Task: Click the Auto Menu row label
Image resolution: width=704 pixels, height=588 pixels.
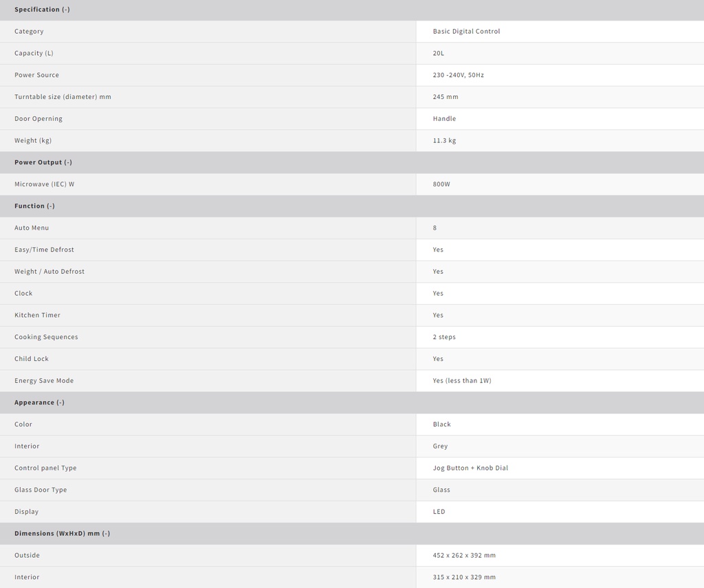Action: 32,228
